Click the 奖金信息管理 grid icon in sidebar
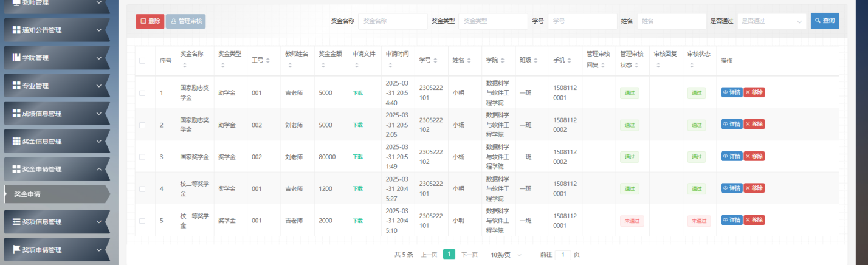Image resolution: width=868 pixels, height=265 pixels. (16, 141)
